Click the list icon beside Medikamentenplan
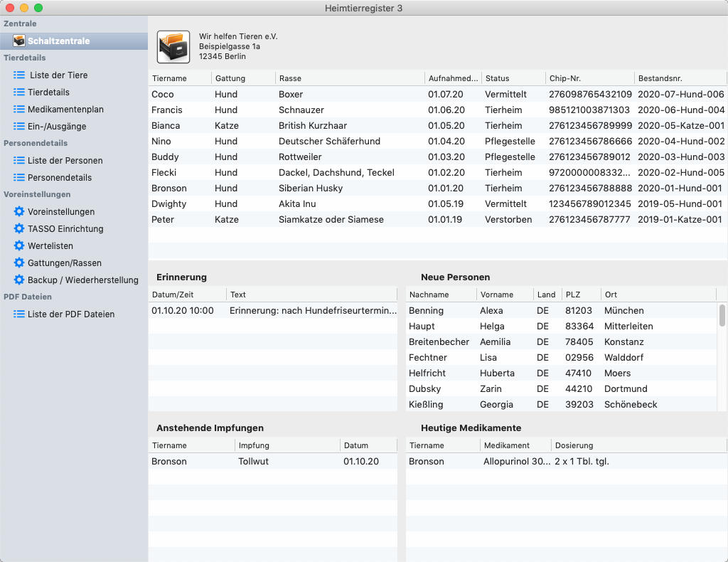 pos(19,109)
